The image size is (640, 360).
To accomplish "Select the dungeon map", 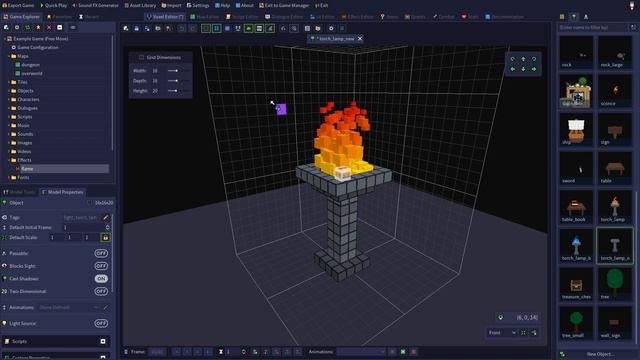I will [x=31, y=64].
